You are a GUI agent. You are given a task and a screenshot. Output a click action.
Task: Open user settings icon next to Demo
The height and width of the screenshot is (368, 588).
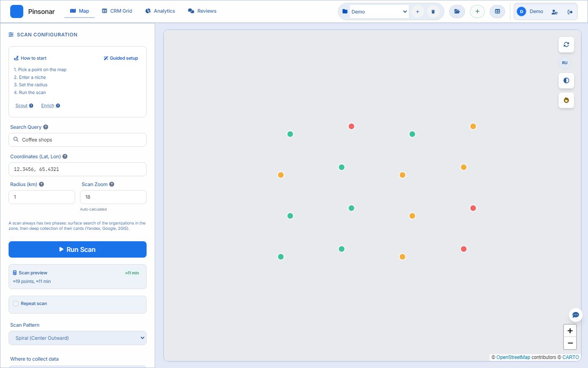pos(555,12)
